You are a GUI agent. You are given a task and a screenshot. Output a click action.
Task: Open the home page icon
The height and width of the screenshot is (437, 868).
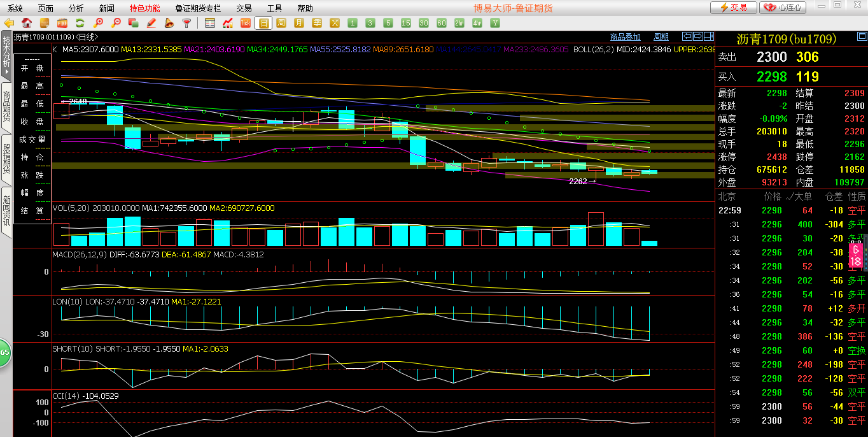tap(27, 23)
